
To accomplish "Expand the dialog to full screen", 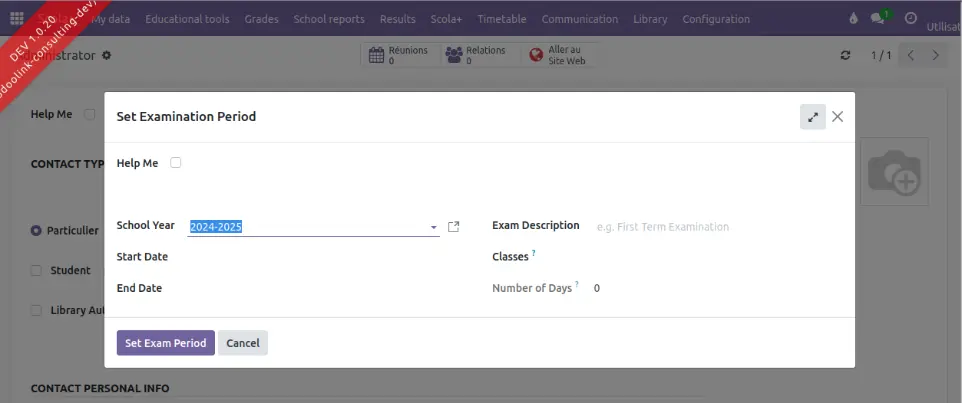I will click(812, 117).
